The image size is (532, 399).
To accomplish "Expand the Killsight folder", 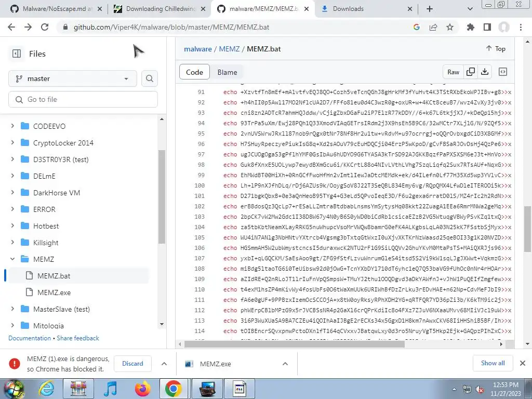I will [x=12, y=242].
